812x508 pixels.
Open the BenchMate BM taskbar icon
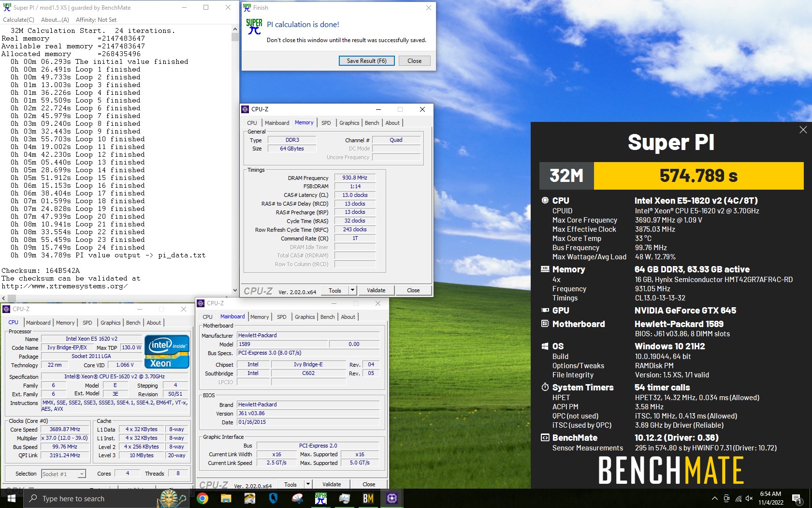click(x=368, y=498)
